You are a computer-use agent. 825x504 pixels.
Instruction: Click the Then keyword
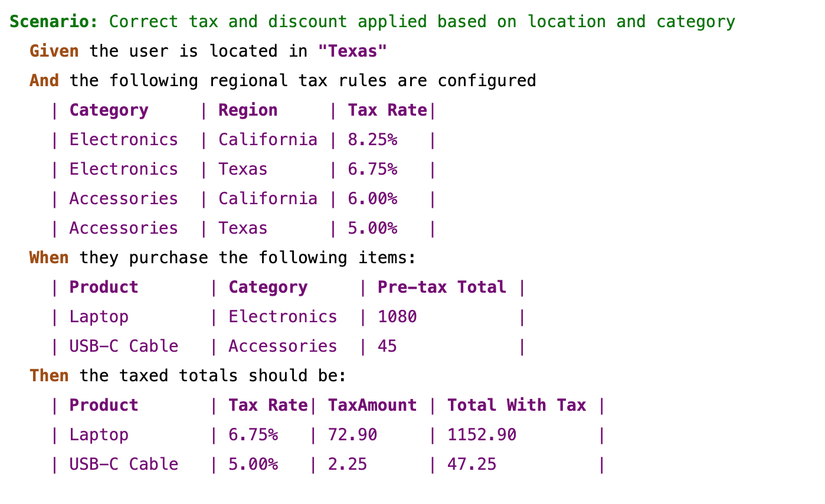pos(49,376)
